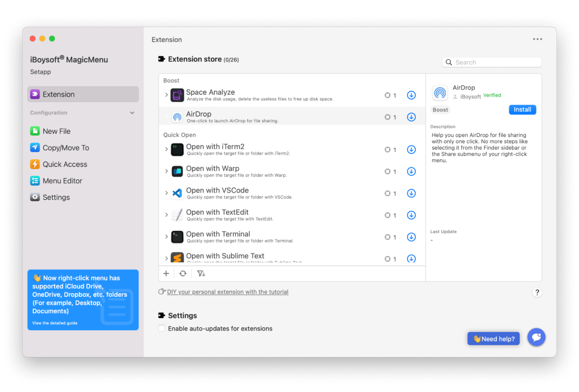This screenshot has width=579, height=392.
Task: Click the Boost tag in detail panel
Action: 440,110
